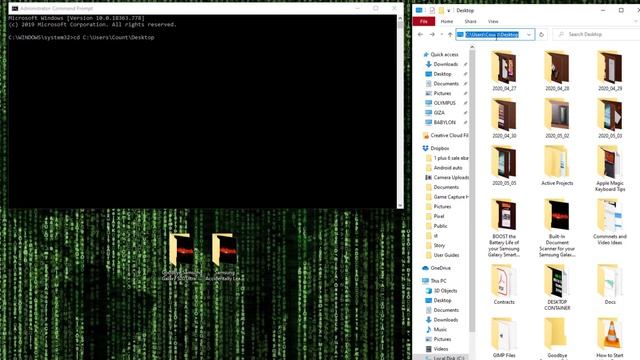The image size is (640, 360).
Task: Switch to the View ribbon tab
Action: coord(493,21)
